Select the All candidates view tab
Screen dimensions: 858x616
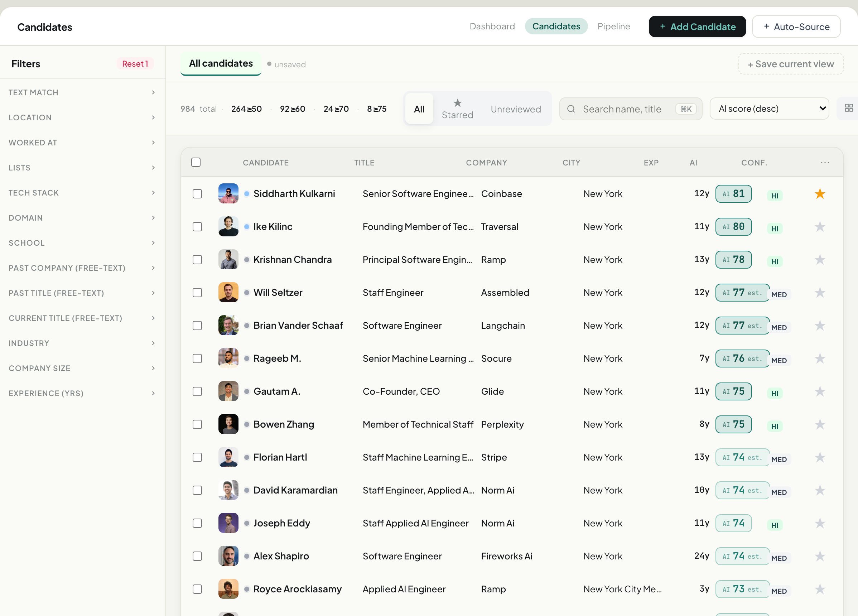pos(221,63)
